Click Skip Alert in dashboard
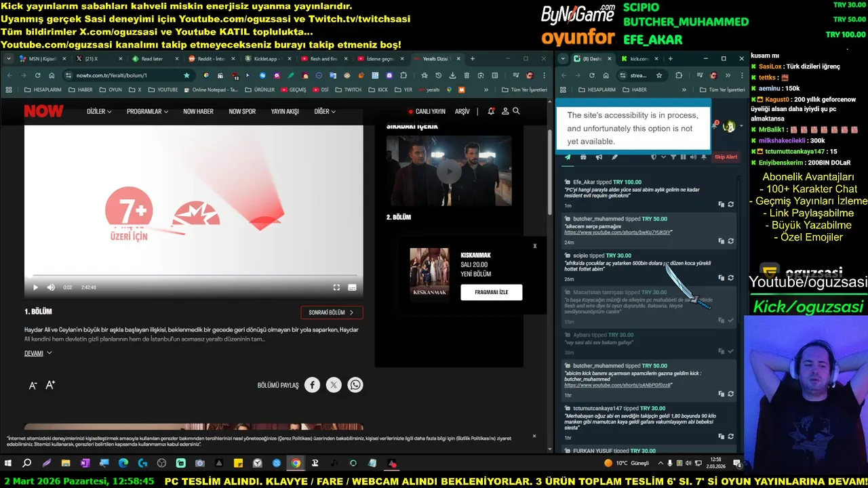The width and height of the screenshot is (868, 488). (726, 157)
